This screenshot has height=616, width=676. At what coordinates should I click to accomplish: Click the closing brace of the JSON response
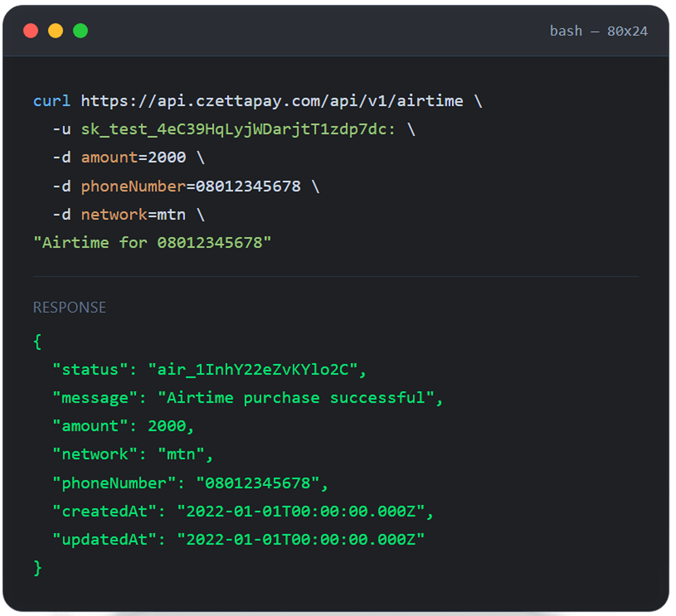(38, 568)
